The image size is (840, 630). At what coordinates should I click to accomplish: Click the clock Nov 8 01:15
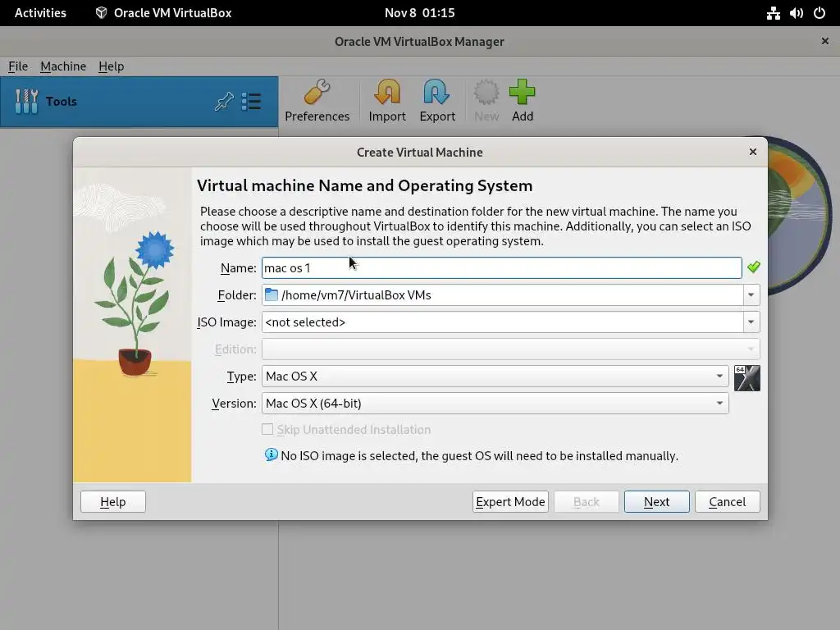[419, 13]
